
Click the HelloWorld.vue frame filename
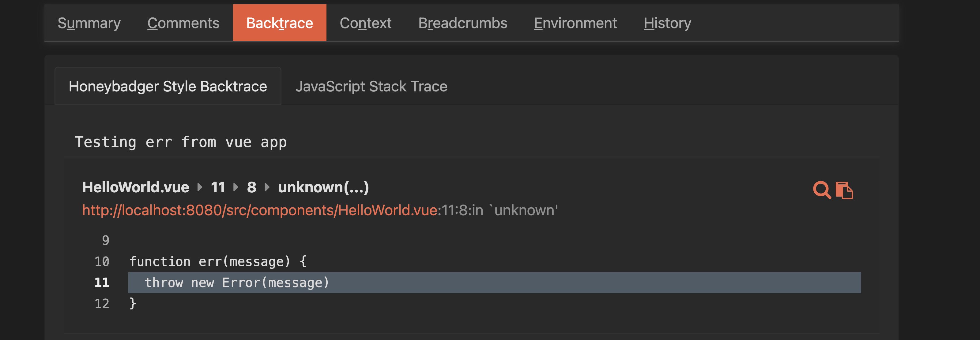coord(136,187)
